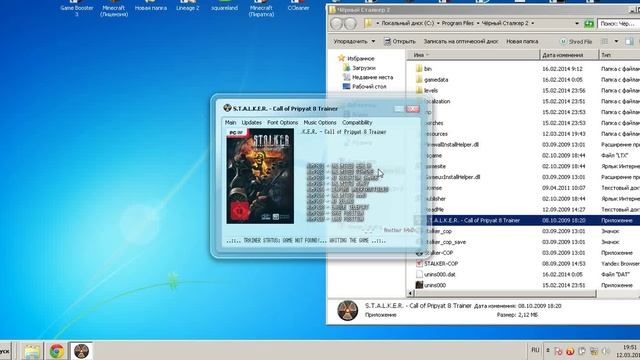Click the S.T.A.L.K.E.R. game cover image in trainer
The image size is (640, 360).
260,176
